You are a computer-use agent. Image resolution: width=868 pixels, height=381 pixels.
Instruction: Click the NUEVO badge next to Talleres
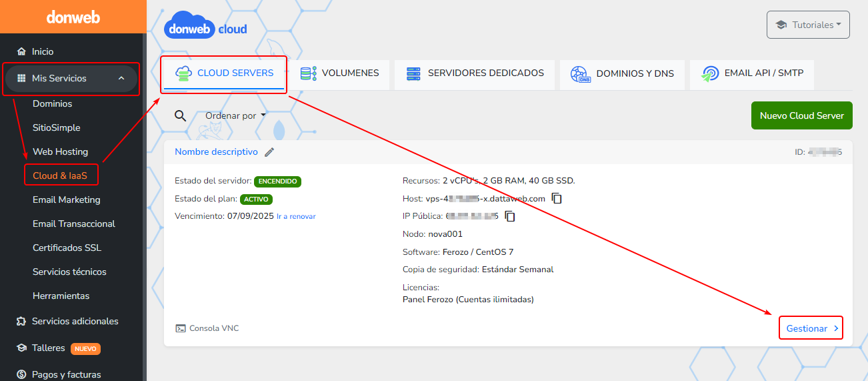85,348
